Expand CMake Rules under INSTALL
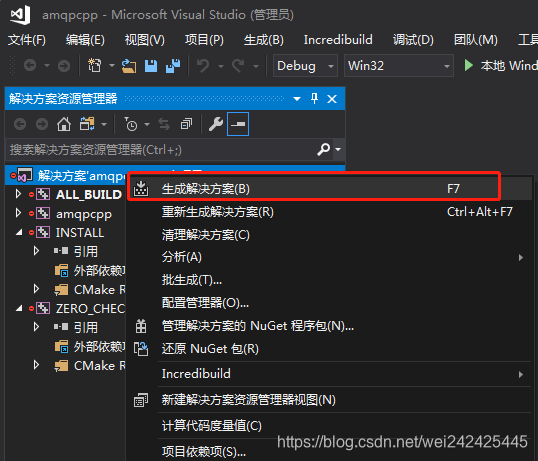 36,289
